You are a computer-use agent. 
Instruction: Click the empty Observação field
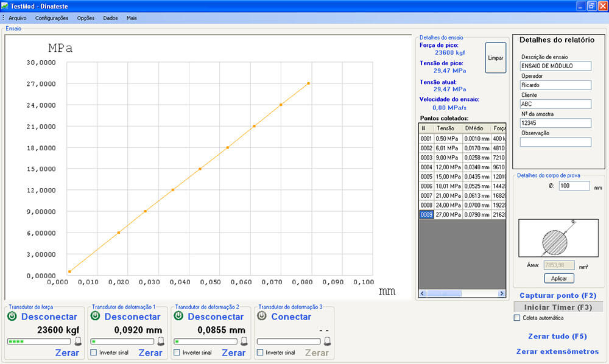click(556, 142)
